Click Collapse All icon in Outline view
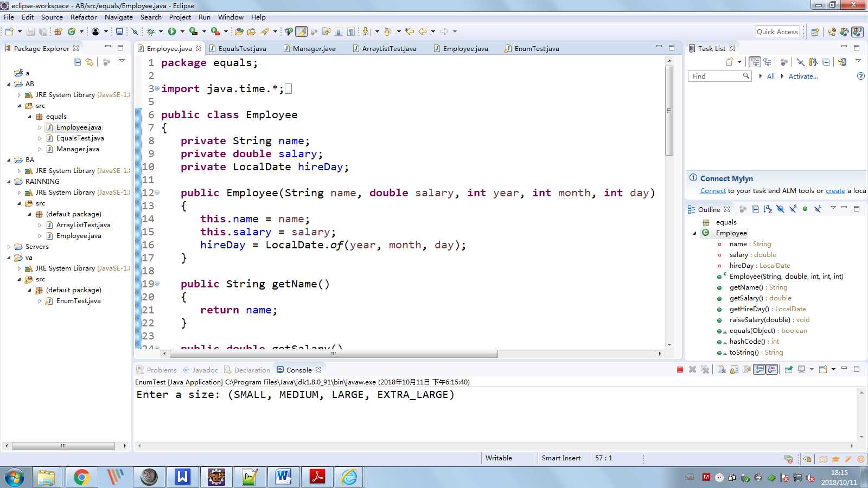The height and width of the screenshot is (488, 868). [x=755, y=209]
